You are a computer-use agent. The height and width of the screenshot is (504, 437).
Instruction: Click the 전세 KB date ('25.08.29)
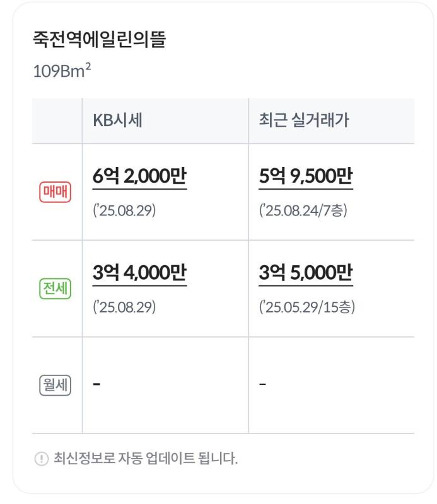pos(124,307)
